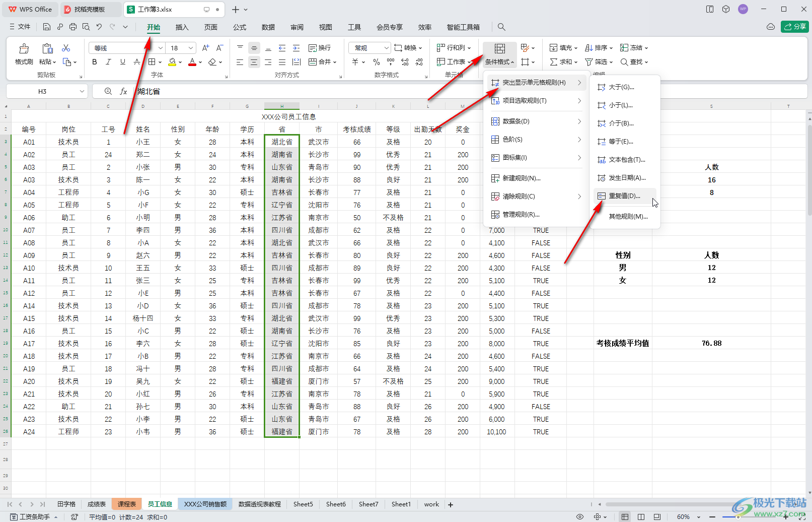Toggle Italic formatting

point(109,62)
